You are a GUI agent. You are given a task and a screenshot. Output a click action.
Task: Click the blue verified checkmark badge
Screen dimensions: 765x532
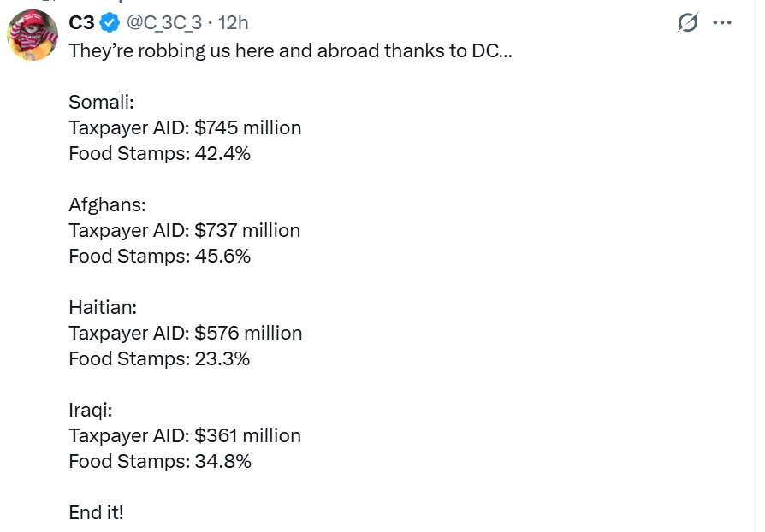pos(110,23)
